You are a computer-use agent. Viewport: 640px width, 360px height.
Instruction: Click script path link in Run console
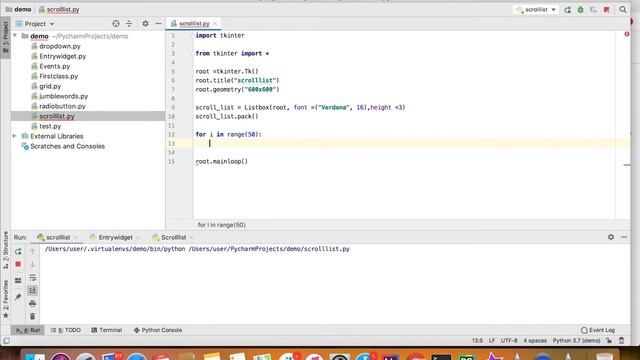point(269,249)
